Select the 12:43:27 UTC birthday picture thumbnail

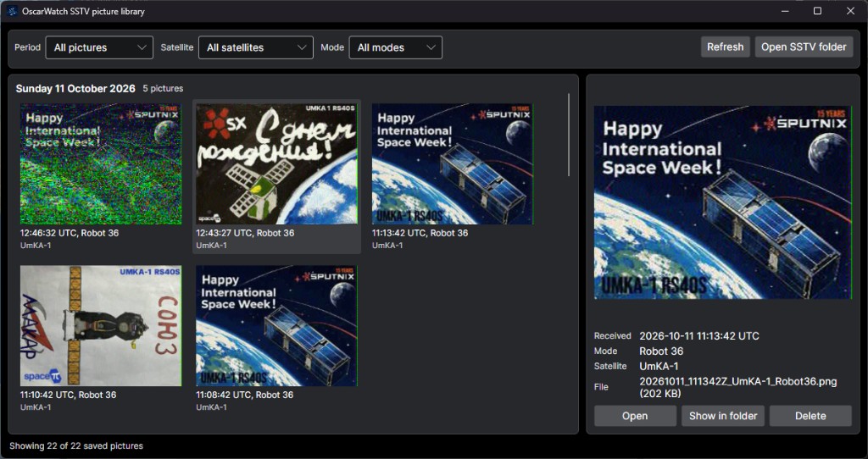coord(276,163)
